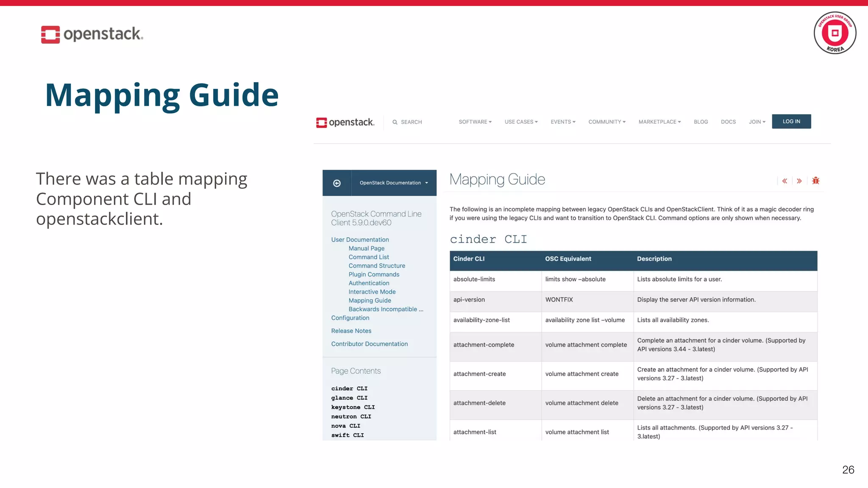Click 'Lists all availability zones.' description

pos(673,320)
